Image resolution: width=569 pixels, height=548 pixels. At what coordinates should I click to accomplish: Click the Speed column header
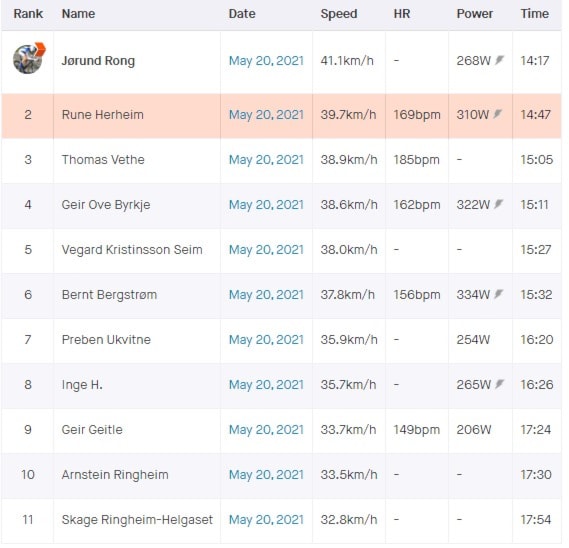339,14
